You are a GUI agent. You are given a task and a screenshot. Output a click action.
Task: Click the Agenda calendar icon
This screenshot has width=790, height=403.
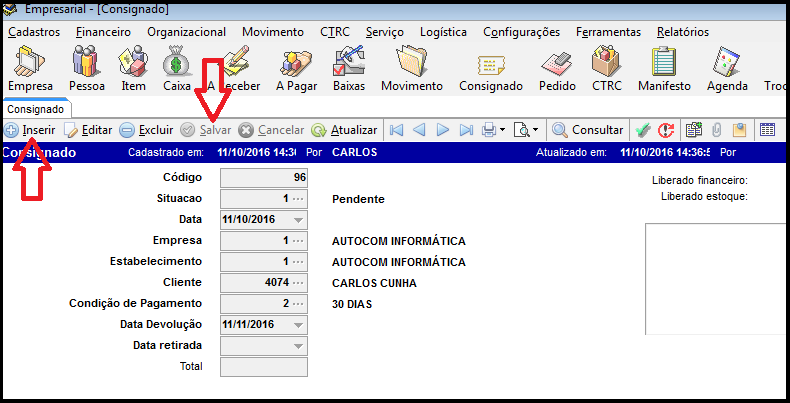tap(727, 70)
